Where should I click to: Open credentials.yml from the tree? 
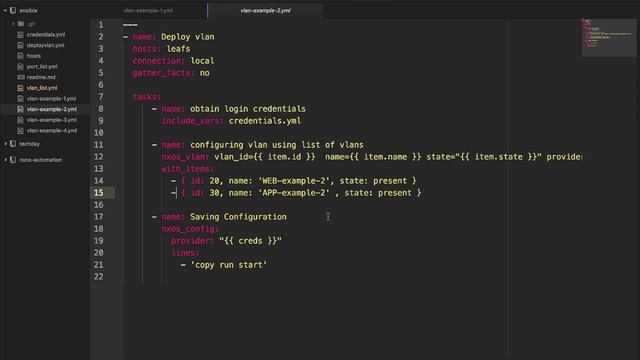coord(46,35)
